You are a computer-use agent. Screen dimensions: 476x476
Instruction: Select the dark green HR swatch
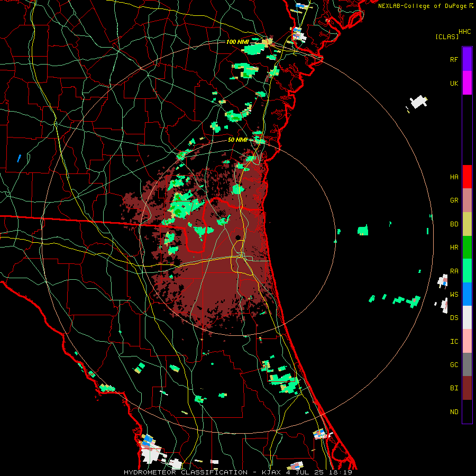pyautogui.click(x=467, y=248)
